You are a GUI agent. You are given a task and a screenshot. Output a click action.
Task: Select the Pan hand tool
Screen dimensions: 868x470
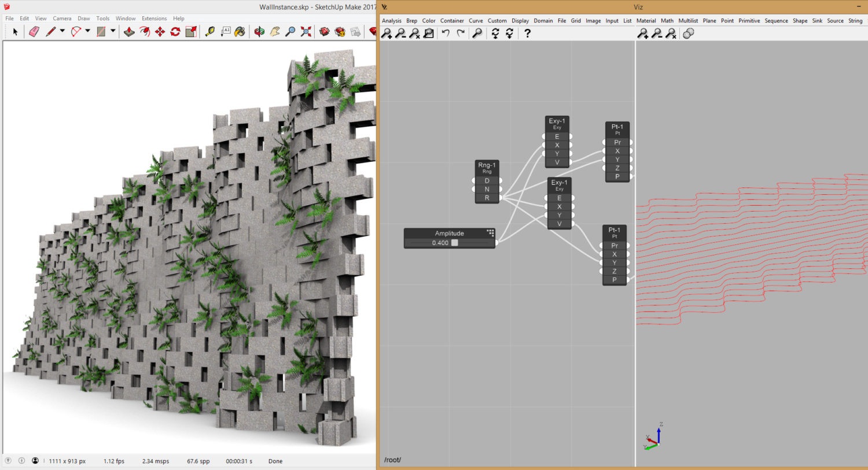click(x=275, y=31)
